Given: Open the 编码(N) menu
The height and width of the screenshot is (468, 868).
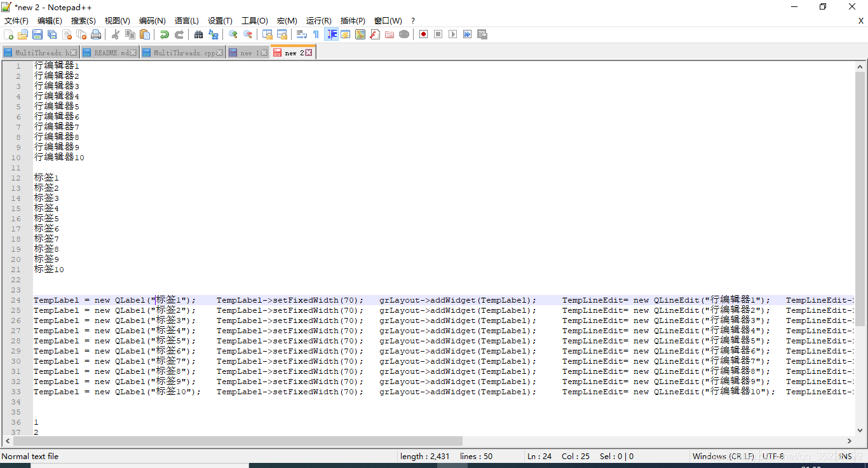Looking at the screenshot, I should [152, 21].
